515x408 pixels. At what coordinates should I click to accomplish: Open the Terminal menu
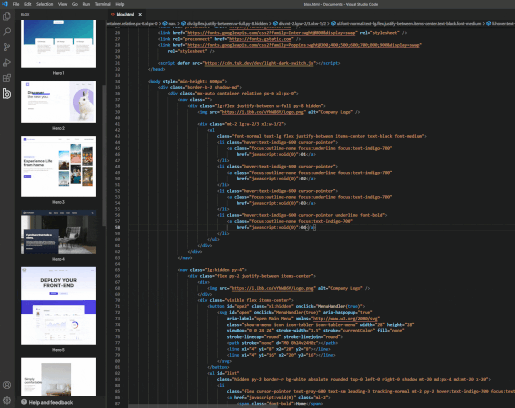tap(103, 4)
